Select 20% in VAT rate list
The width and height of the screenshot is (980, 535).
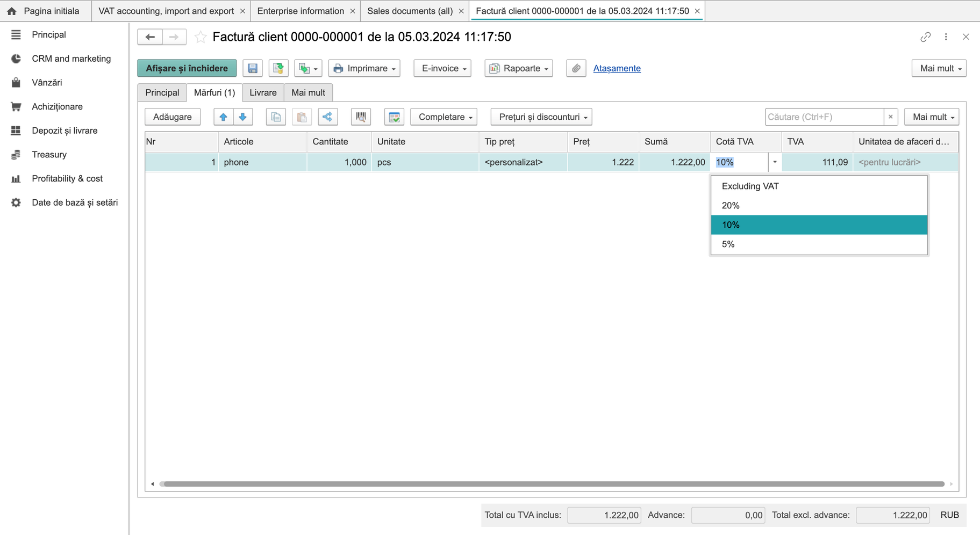click(x=819, y=205)
